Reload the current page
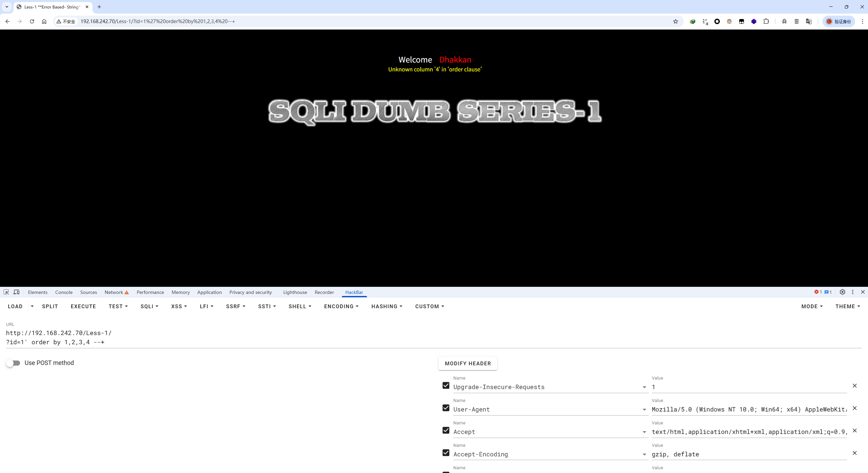Screen dimensions: 868x473 32,21
